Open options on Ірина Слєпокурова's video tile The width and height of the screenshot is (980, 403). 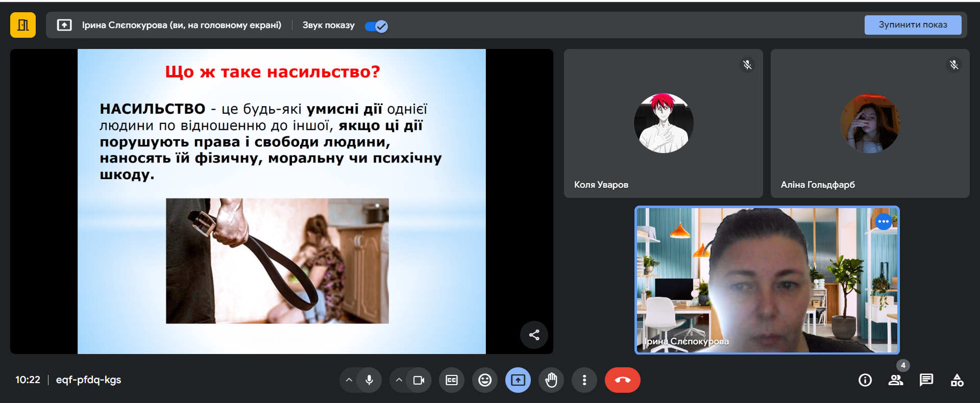pyautogui.click(x=884, y=221)
